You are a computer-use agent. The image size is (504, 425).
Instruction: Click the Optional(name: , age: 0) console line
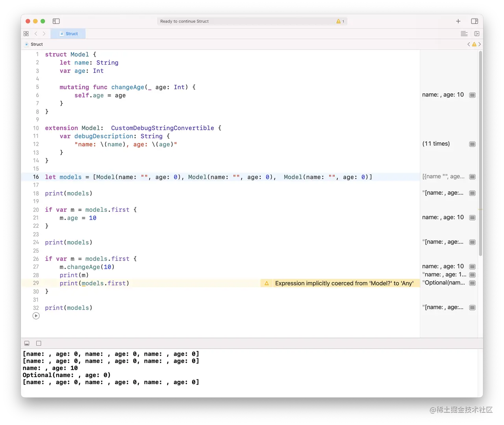[x=67, y=375]
